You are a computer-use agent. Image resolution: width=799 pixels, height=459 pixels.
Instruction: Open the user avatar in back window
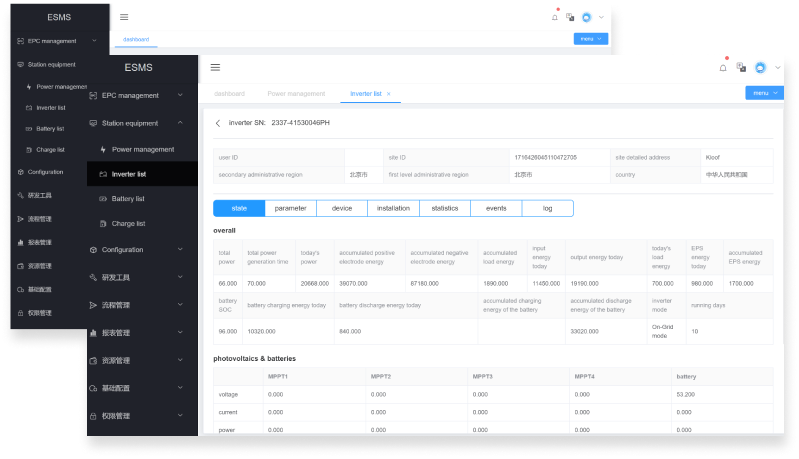click(x=587, y=17)
